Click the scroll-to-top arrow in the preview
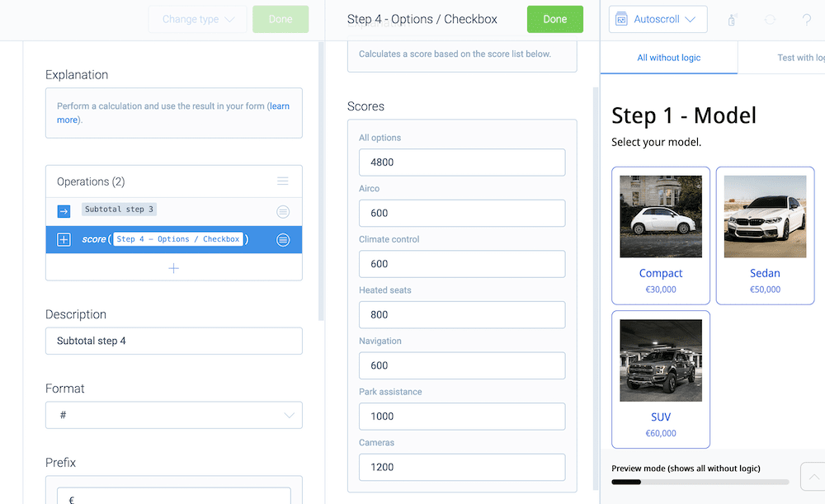Screen dimensions: 825x504 [813, 477]
